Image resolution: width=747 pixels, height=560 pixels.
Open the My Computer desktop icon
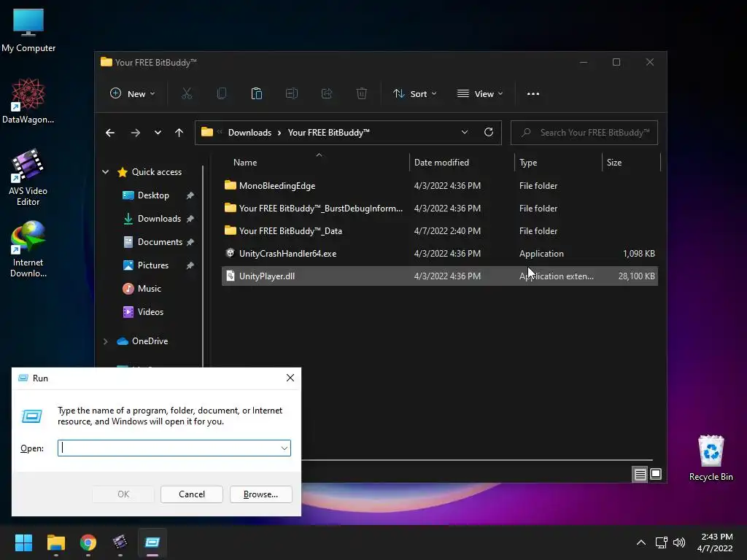pos(28,31)
